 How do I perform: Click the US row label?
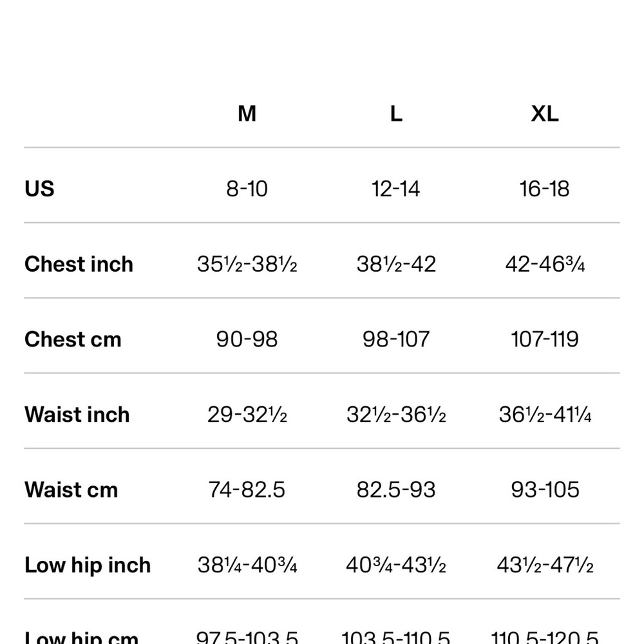point(39,189)
